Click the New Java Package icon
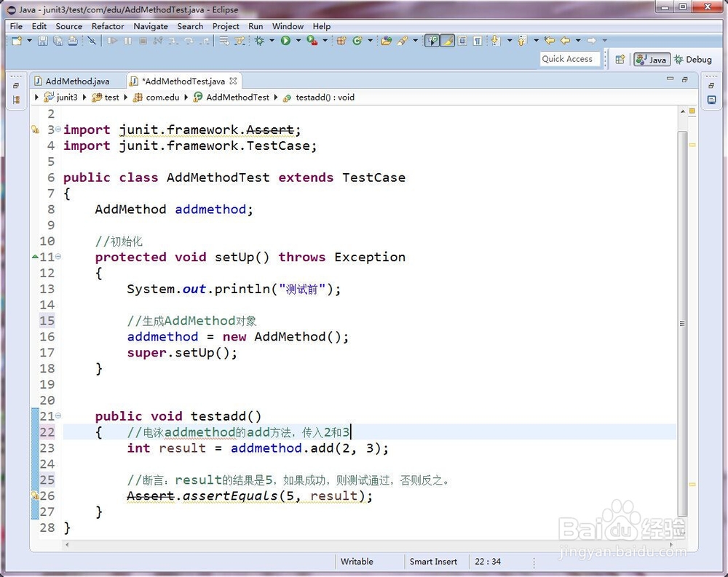The width and height of the screenshot is (728, 577). pyautogui.click(x=341, y=41)
